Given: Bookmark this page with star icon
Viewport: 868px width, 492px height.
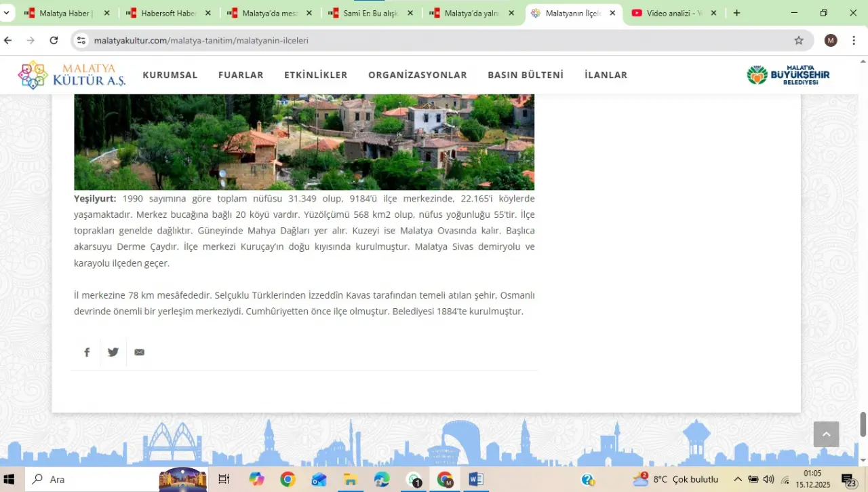Looking at the screenshot, I should [799, 41].
